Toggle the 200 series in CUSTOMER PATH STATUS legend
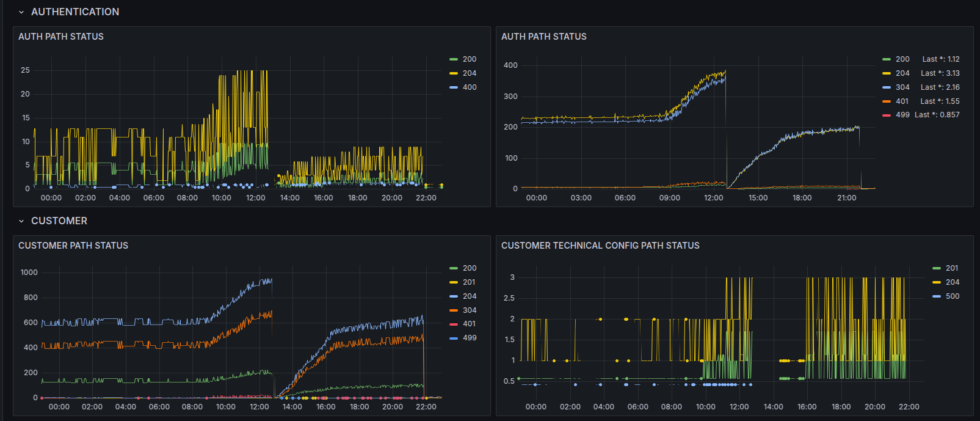 click(470, 268)
